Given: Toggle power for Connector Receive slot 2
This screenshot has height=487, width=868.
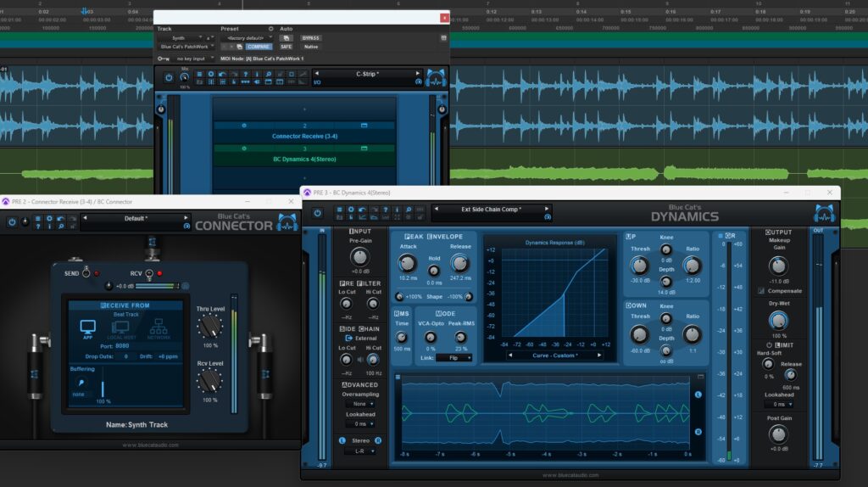Looking at the screenshot, I should (244, 126).
